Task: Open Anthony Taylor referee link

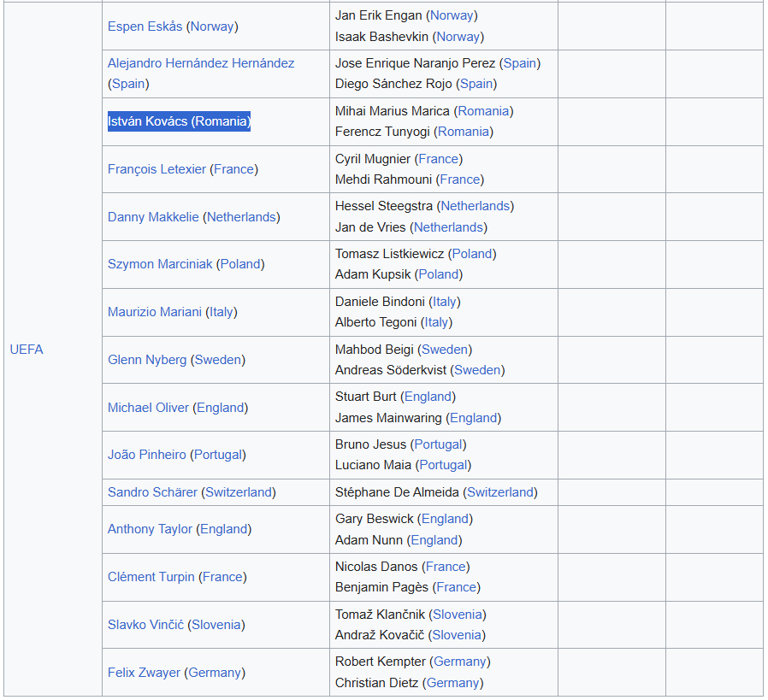Action: click(150, 529)
